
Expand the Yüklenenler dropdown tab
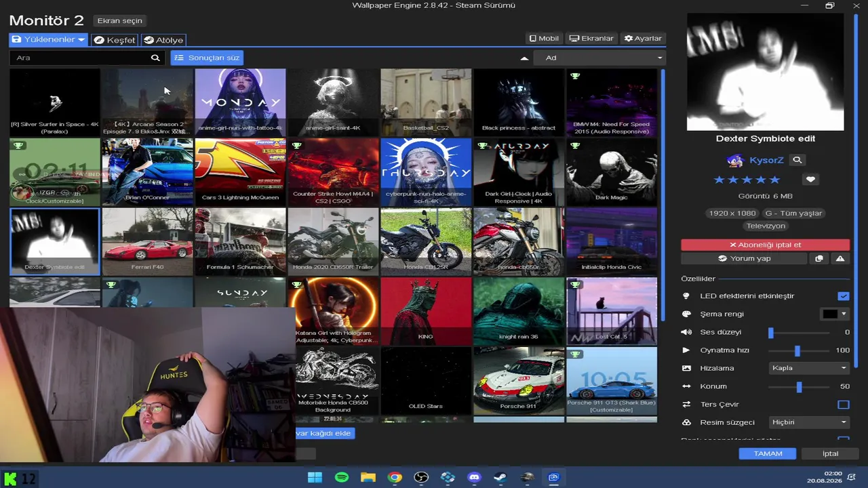click(48, 40)
